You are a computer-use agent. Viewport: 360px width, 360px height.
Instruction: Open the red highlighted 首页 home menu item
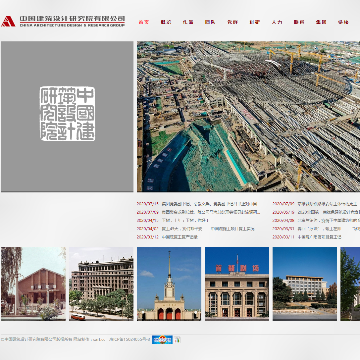coord(144,22)
